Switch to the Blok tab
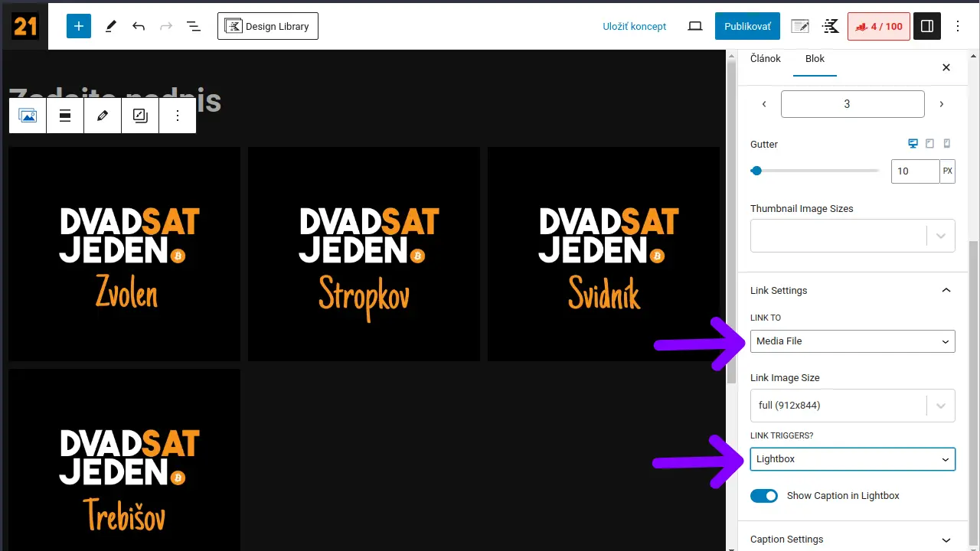The height and width of the screenshot is (551, 980). tap(815, 59)
